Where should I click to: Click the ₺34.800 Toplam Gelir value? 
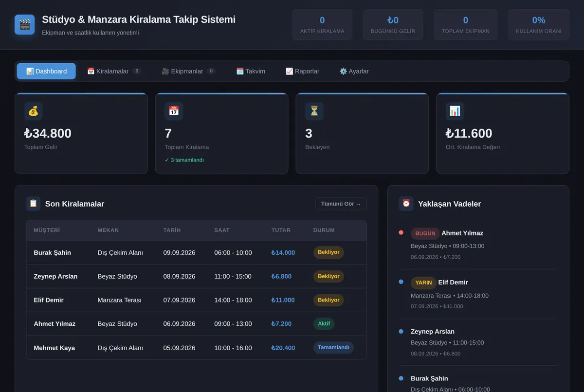[48, 133]
